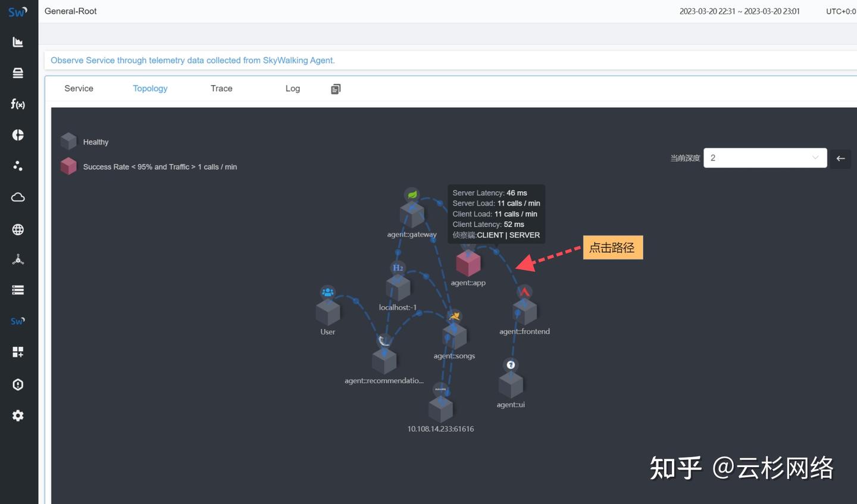The height and width of the screenshot is (504, 857).
Task: Click the pie chart sidebar icon
Action: point(18,135)
